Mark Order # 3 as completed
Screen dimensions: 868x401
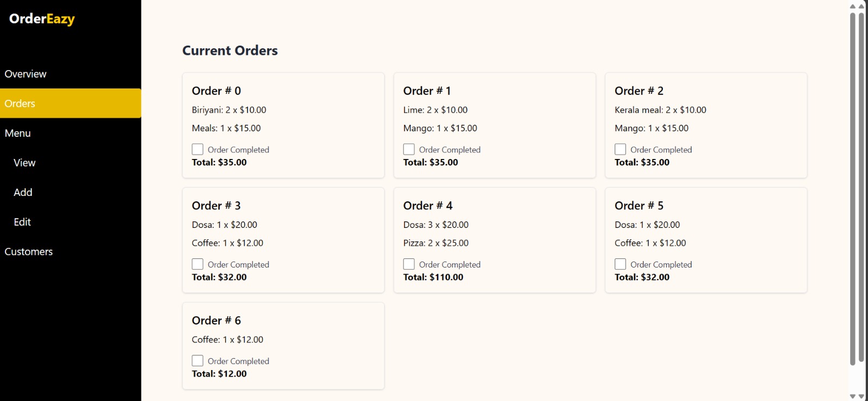pos(197,264)
